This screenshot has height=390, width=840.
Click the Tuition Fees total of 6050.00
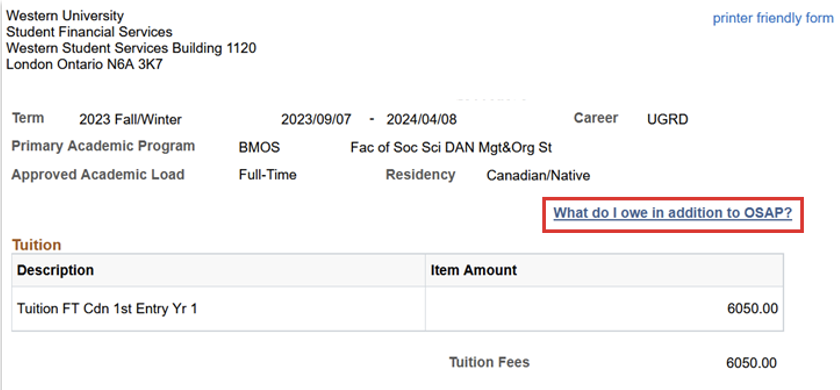coord(751,363)
